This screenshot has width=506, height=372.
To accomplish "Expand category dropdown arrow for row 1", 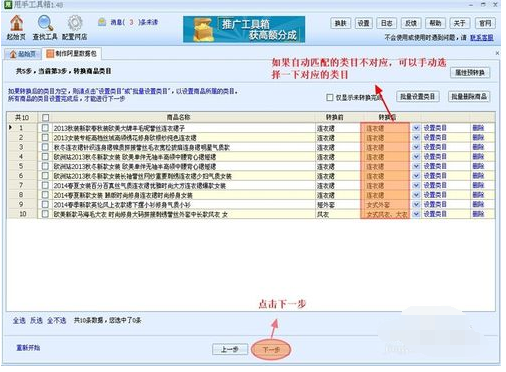I will click(416, 128).
